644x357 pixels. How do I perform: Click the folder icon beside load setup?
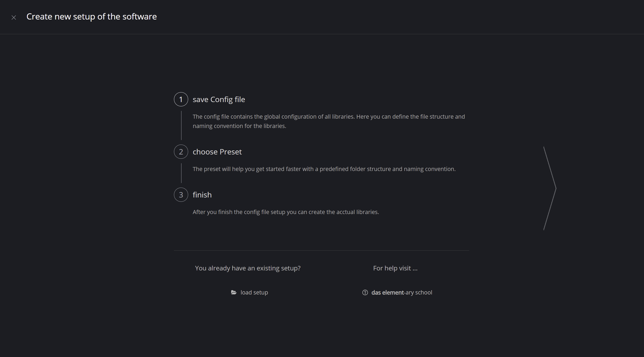pos(234,292)
